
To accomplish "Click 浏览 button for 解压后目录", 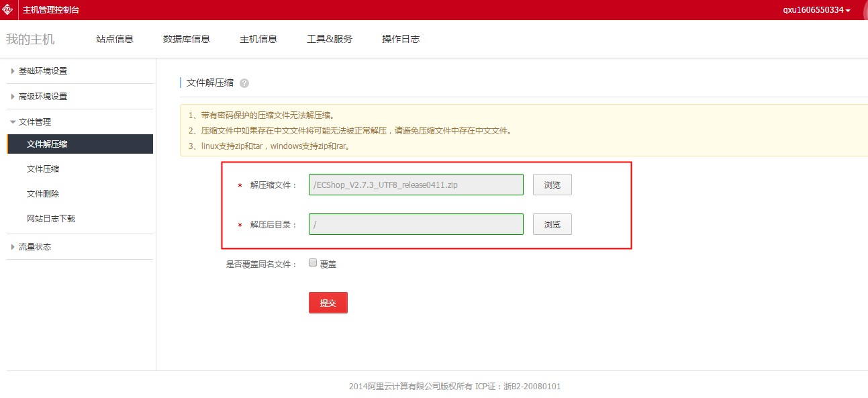I will [x=552, y=225].
